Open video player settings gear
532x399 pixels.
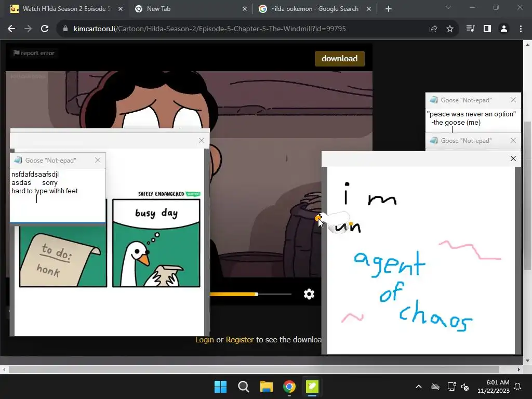click(309, 294)
